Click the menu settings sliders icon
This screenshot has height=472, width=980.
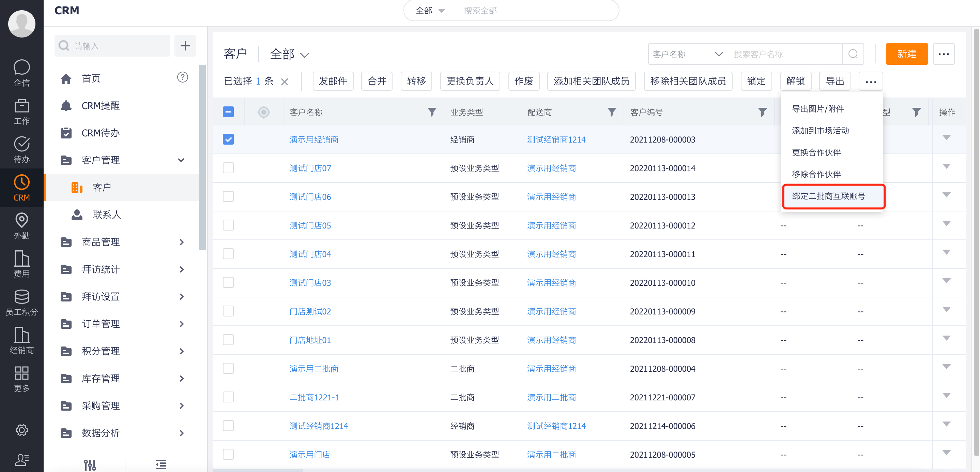90,464
